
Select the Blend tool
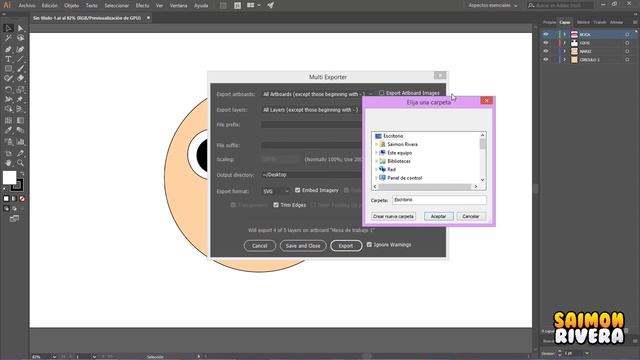click(x=20, y=131)
